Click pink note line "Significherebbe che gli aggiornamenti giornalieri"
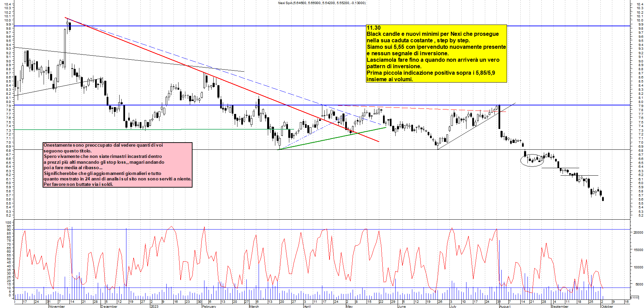Image resolution: width=644 pixels, height=308 pixels. coord(103,174)
